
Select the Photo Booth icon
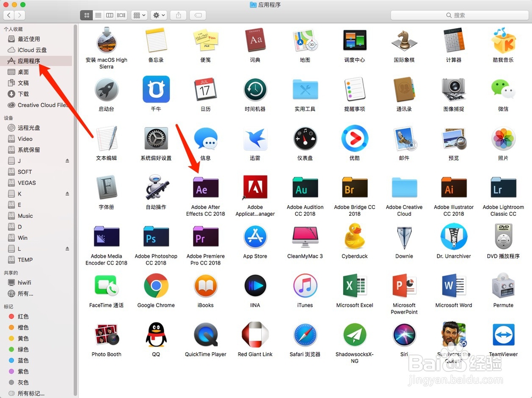click(106, 335)
